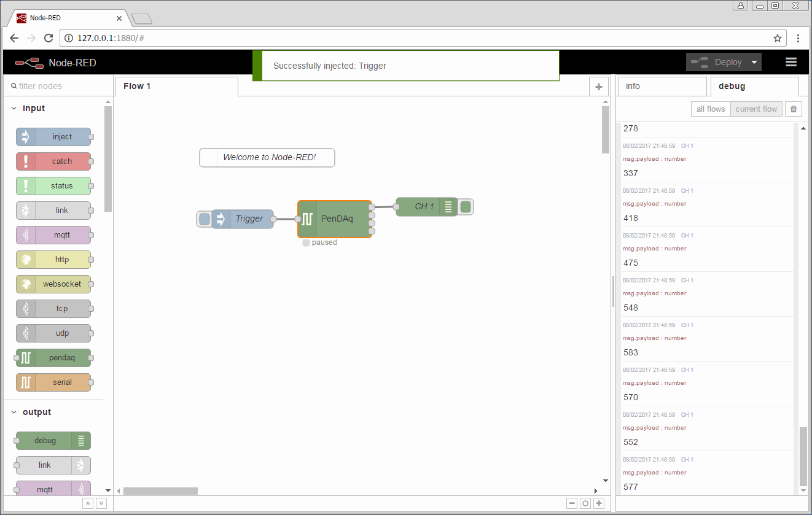
Task: Select the catch node in palette
Action: coord(53,161)
